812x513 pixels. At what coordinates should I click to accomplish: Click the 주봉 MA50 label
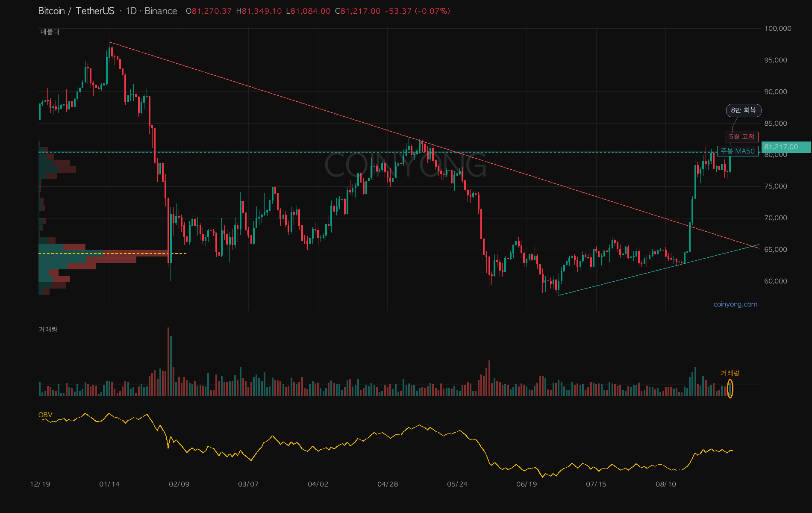click(x=738, y=151)
